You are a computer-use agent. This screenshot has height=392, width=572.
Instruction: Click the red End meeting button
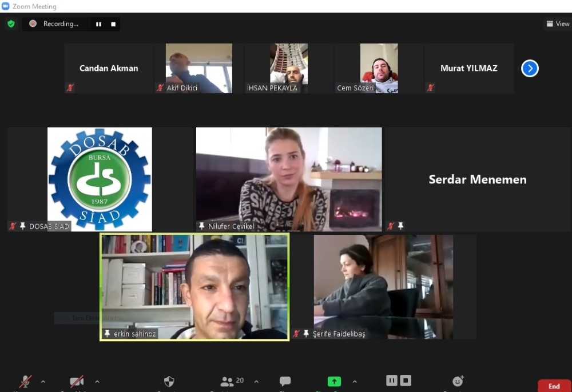554,386
